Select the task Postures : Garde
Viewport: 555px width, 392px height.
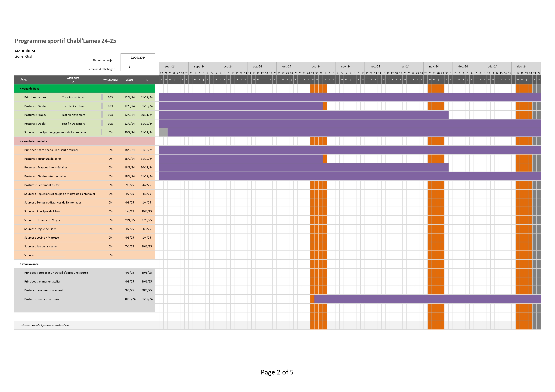tap(35, 106)
